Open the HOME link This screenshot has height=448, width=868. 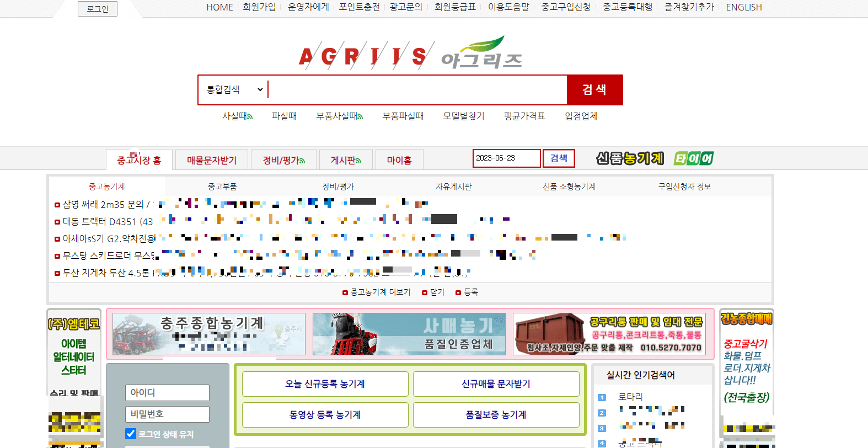(220, 7)
